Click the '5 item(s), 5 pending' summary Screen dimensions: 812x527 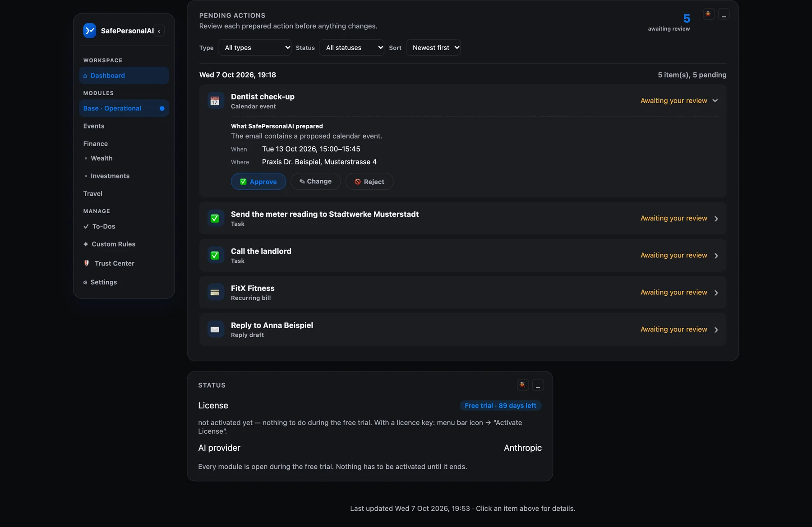[692, 75]
